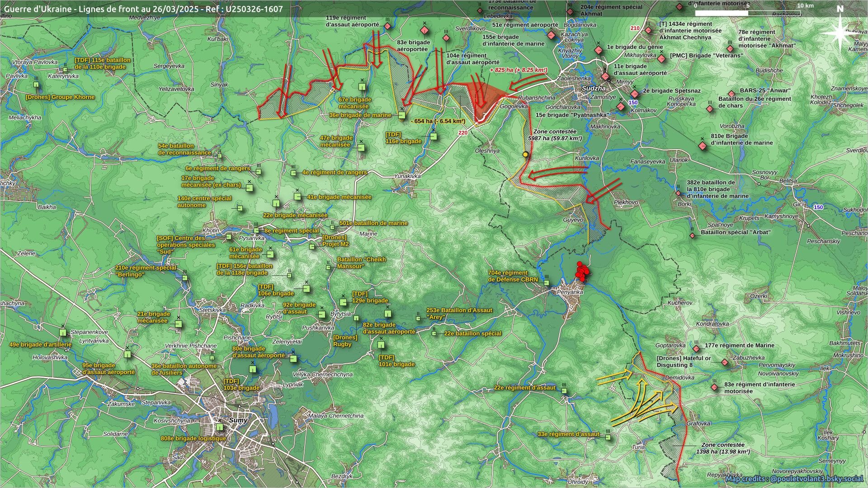Click the 808e brigade logistique icon in Sumy

pos(220,427)
